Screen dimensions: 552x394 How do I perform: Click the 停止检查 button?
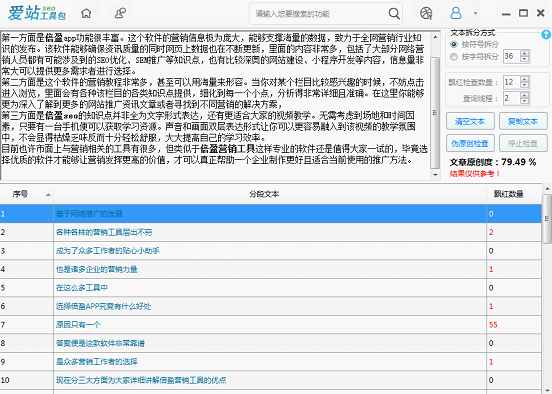tap(523, 143)
